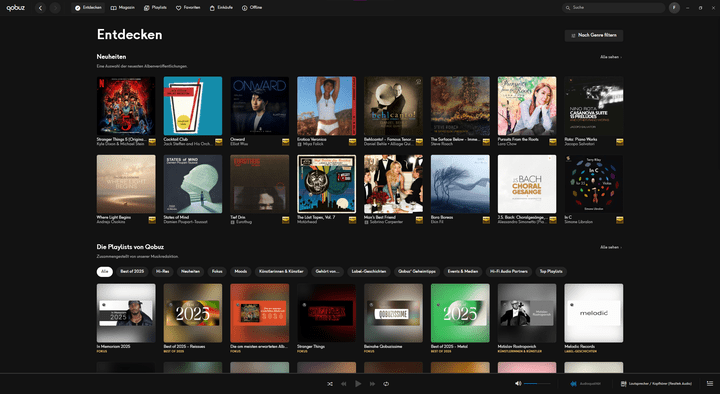The width and height of the screenshot is (720, 394).
Task: Open the Onward album cover
Action: pyautogui.click(x=260, y=106)
